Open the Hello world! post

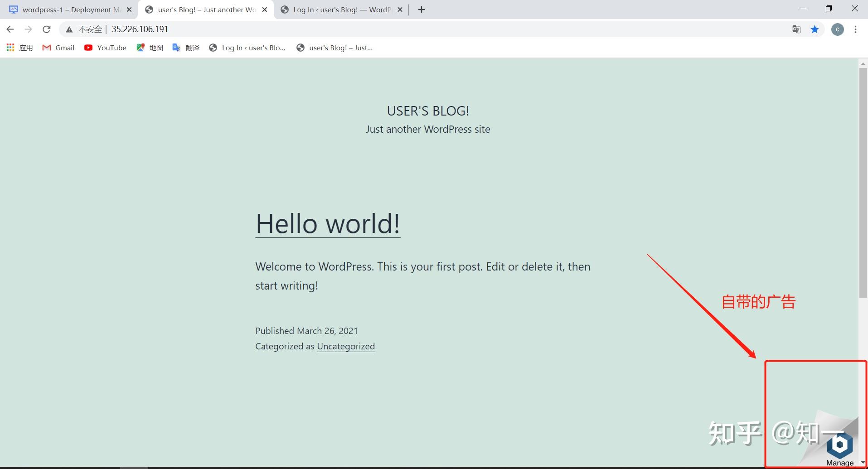click(328, 224)
